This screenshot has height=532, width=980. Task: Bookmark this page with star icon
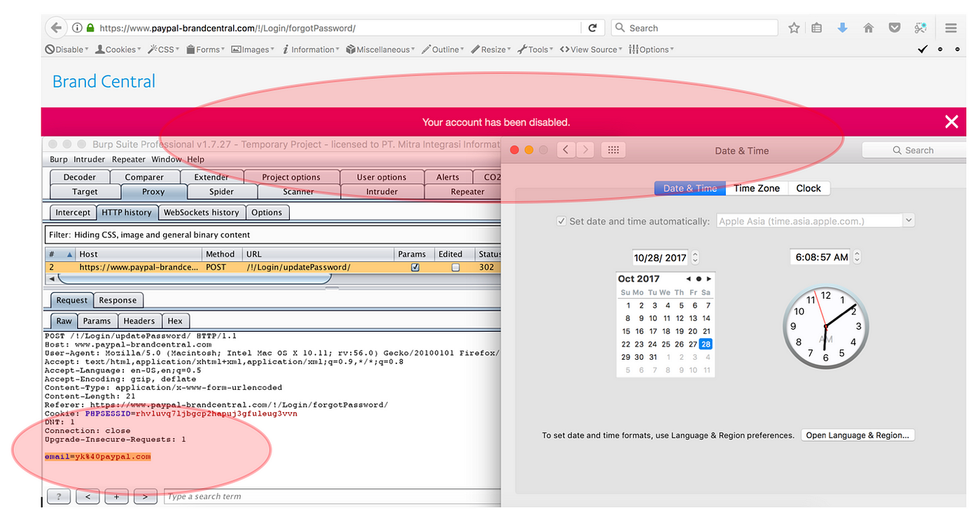click(794, 28)
